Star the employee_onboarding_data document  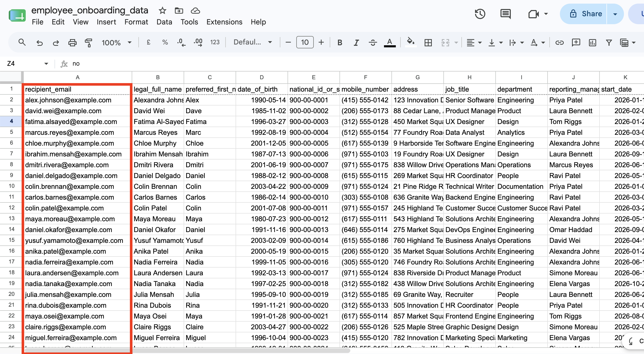click(162, 11)
